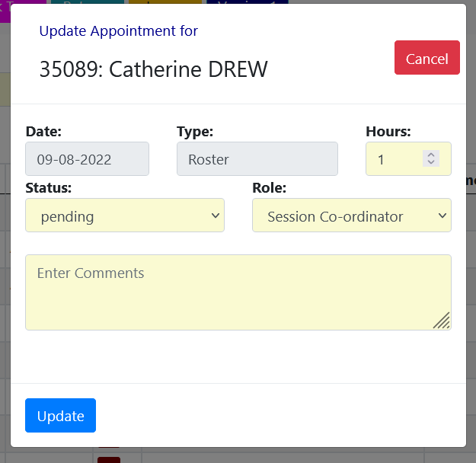The width and height of the screenshot is (476, 463).
Task: Click the red Cancel button
Action: coord(426,58)
